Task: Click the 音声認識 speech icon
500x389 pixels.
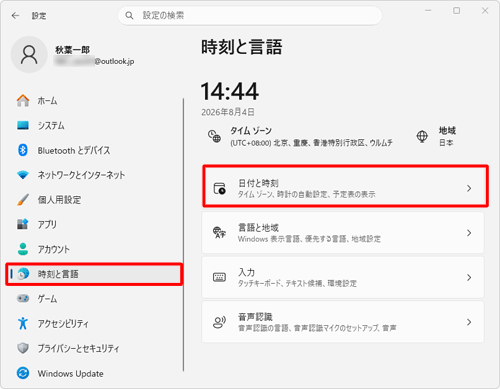Action: point(219,322)
